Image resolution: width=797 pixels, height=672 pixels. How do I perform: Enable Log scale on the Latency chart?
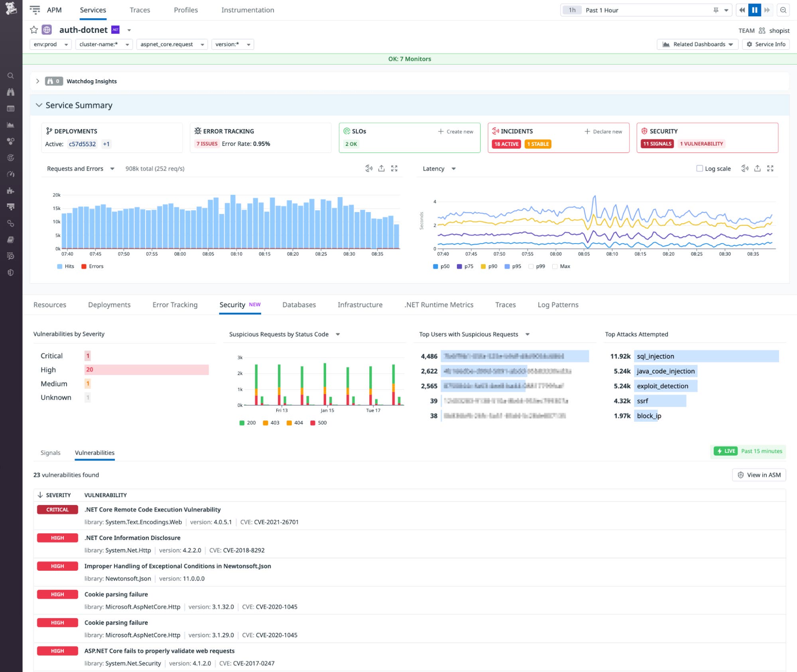[x=700, y=168]
